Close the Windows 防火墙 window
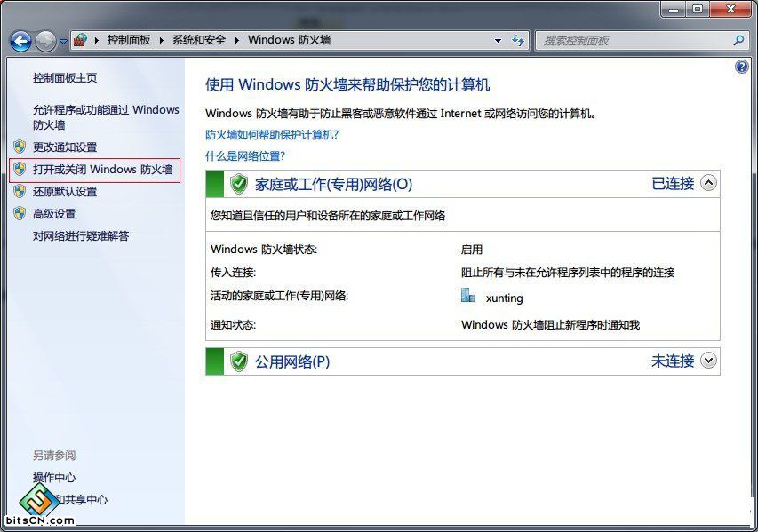The width and height of the screenshot is (758, 532). coord(731,9)
